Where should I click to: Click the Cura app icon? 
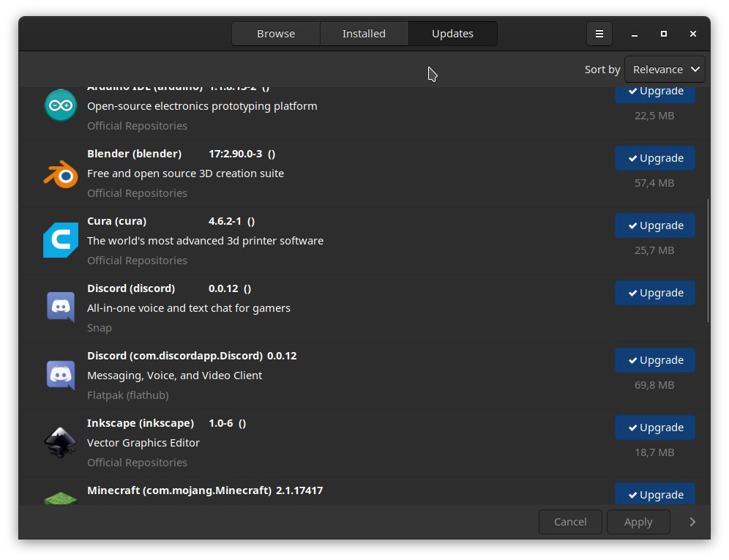[x=61, y=240]
